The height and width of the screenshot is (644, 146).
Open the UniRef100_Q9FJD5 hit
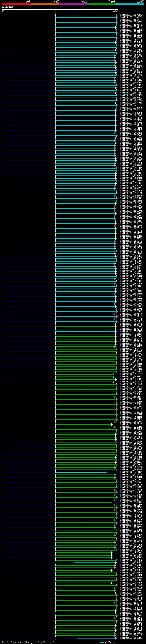coord(131,15)
